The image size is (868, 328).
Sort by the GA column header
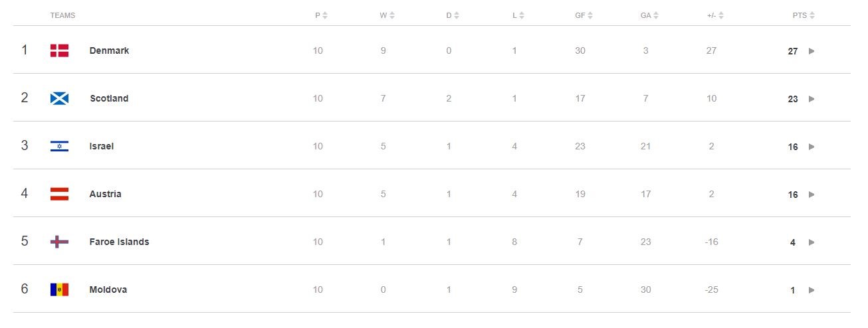click(x=649, y=15)
